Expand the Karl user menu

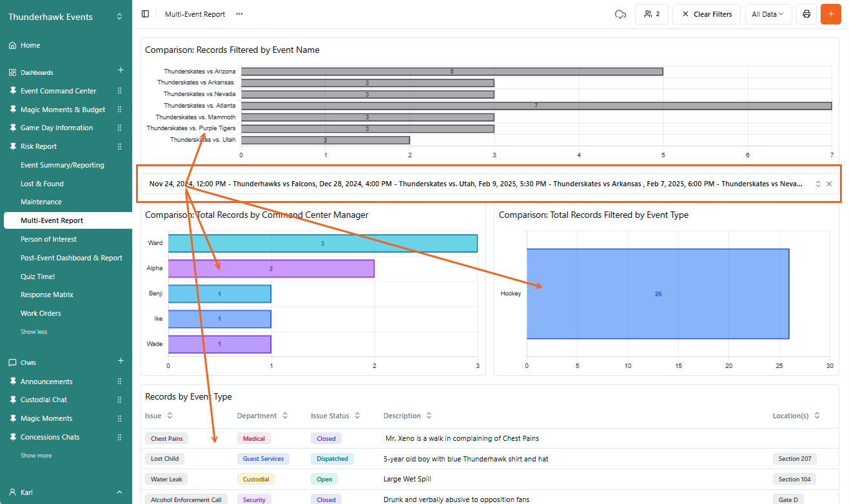[x=119, y=492]
